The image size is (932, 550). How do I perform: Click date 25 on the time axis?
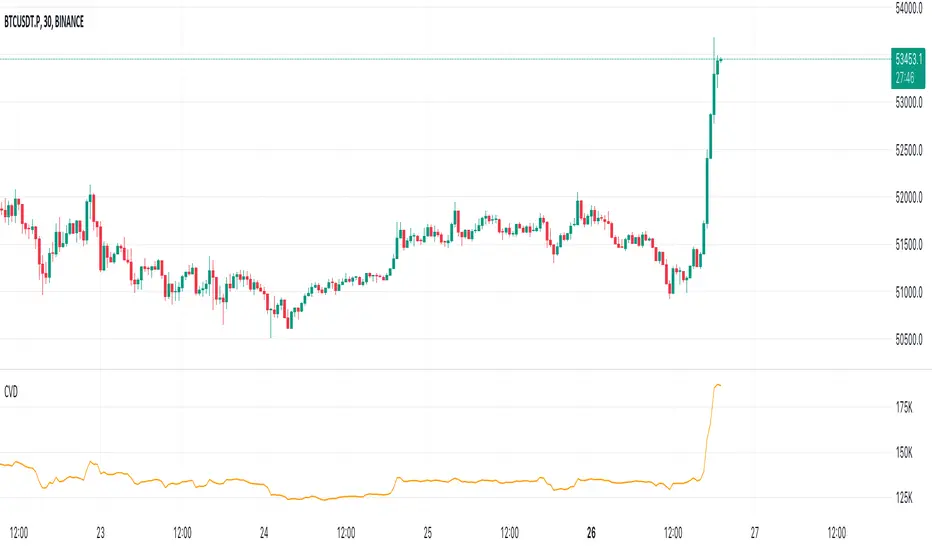tap(427, 531)
